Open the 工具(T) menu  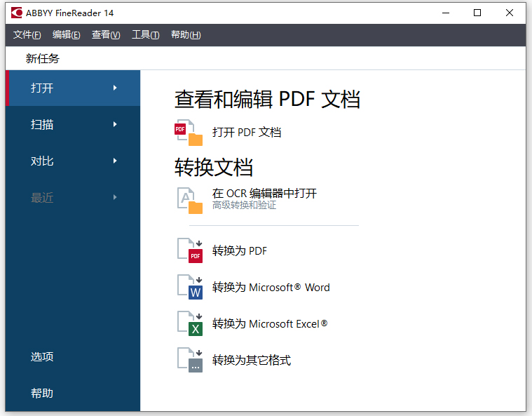click(146, 34)
